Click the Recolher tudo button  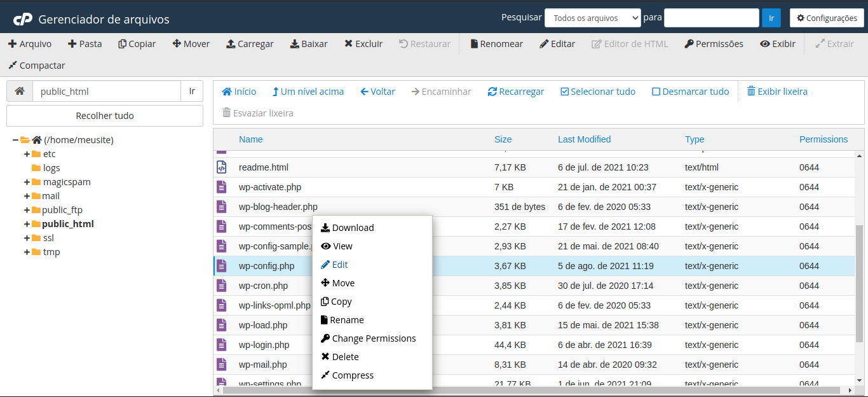pyautogui.click(x=105, y=116)
